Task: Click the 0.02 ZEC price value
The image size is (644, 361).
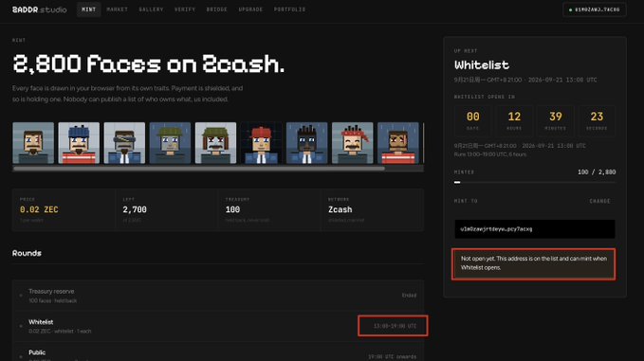Action: (39, 209)
